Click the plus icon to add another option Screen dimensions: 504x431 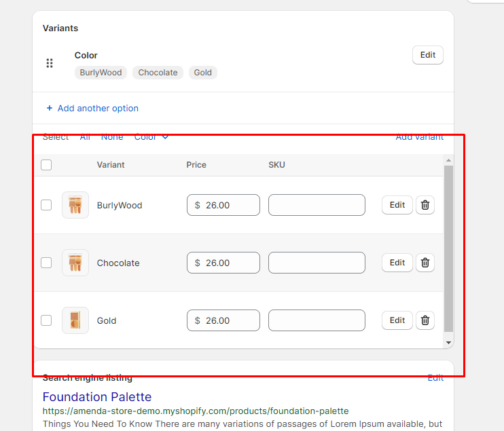click(x=49, y=108)
